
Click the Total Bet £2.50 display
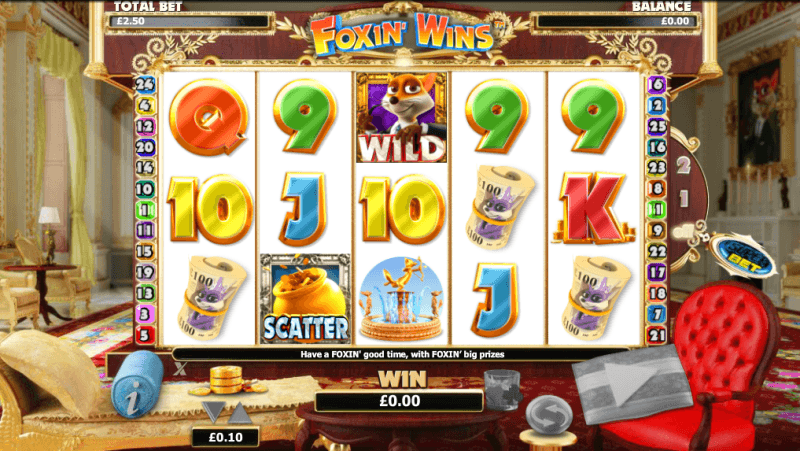pos(187,21)
